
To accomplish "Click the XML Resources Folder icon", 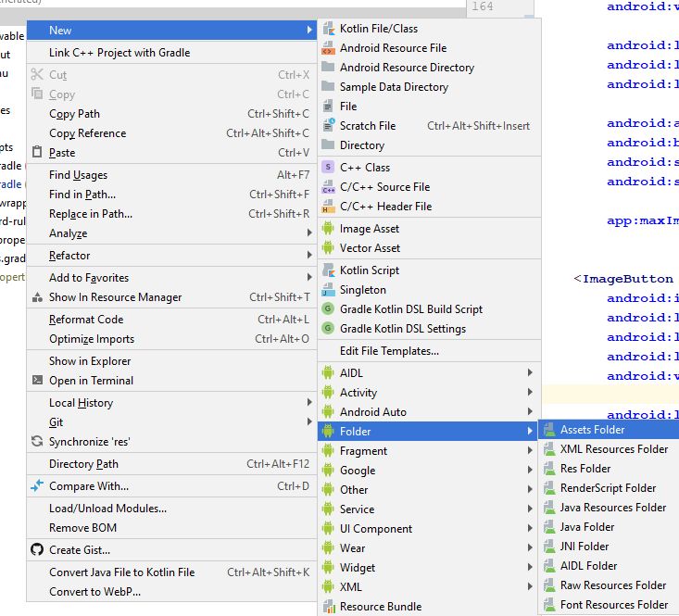I will pyautogui.click(x=549, y=449).
